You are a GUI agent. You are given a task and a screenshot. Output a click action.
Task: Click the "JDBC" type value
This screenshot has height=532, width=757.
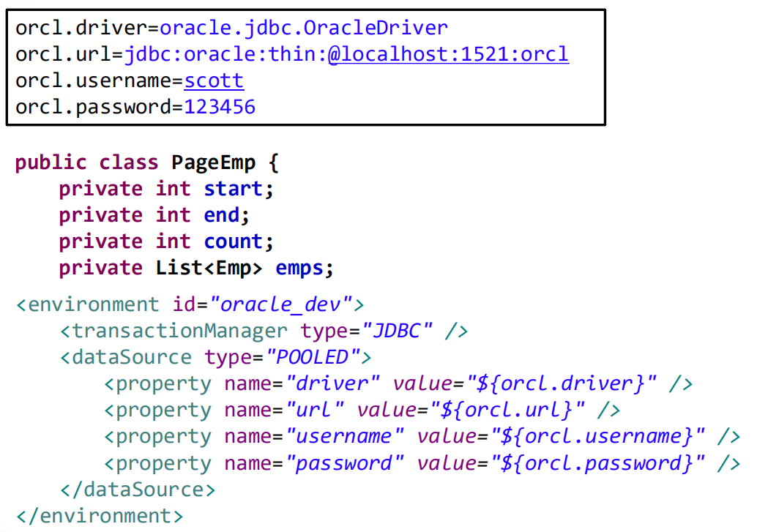397,331
